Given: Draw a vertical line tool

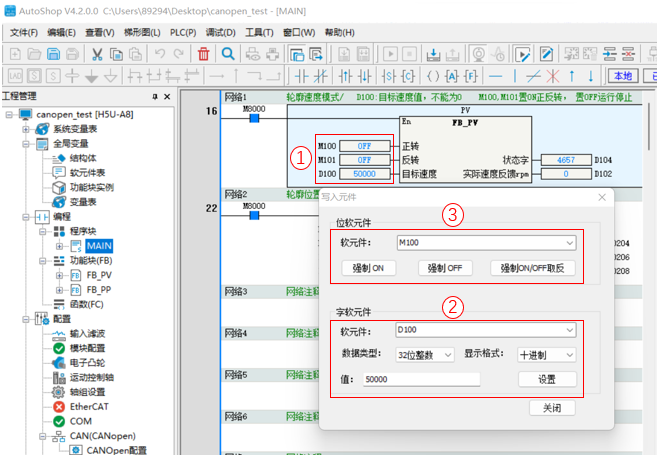Looking at the screenshot, I should pyautogui.click(x=515, y=76).
